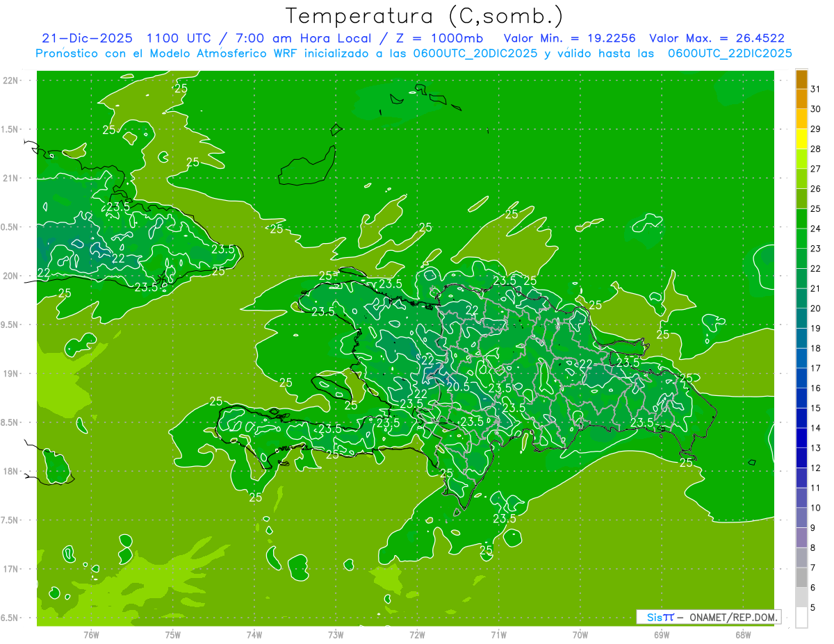
Task: Click the "12" colorbar label
Action: click(816, 468)
